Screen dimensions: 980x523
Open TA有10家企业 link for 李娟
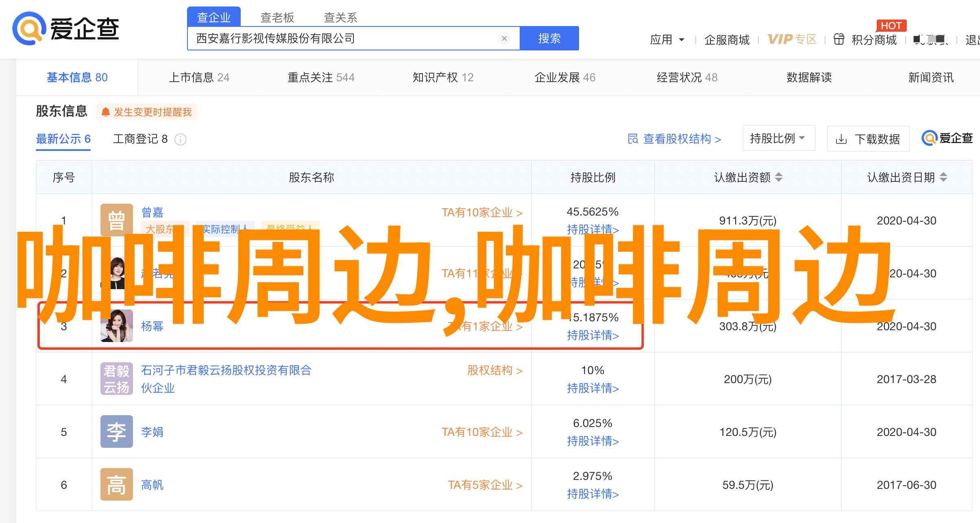482,432
